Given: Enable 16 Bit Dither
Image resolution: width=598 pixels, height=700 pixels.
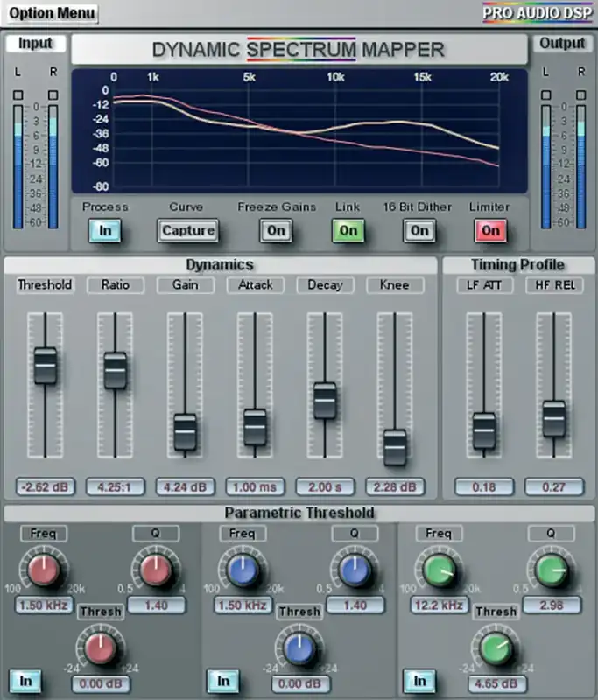Looking at the screenshot, I should point(419,230).
